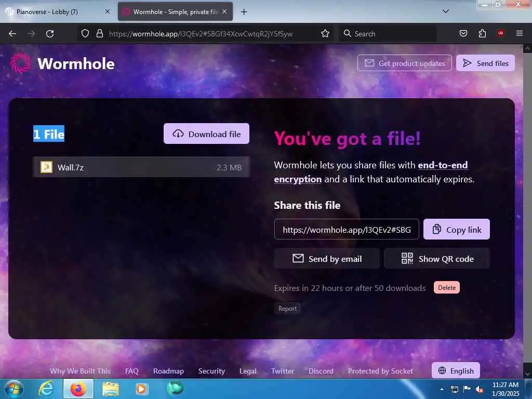Click the Wormhole swirl logo
The image size is (532, 399).
click(x=20, y=63)
